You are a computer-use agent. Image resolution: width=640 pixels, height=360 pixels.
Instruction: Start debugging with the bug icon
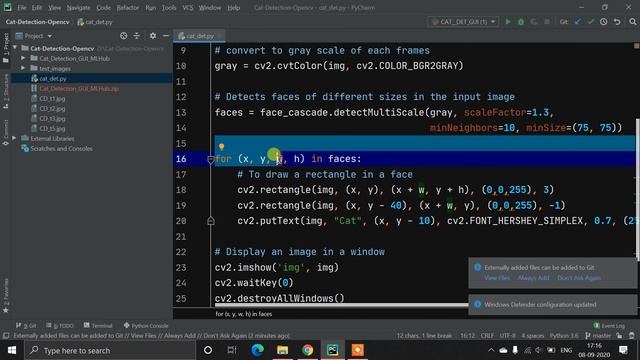pyautogui.click(x=521, y=22)
